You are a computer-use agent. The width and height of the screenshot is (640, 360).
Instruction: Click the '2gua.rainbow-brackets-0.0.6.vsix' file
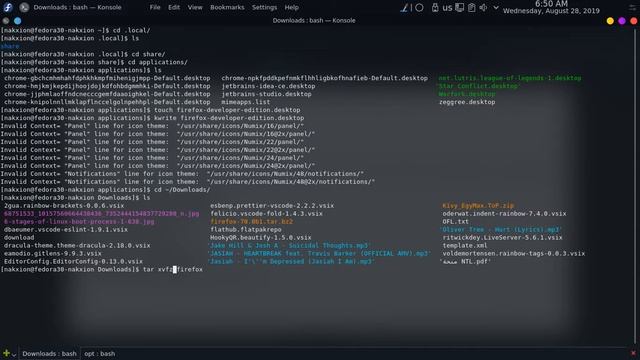[64, 206]
